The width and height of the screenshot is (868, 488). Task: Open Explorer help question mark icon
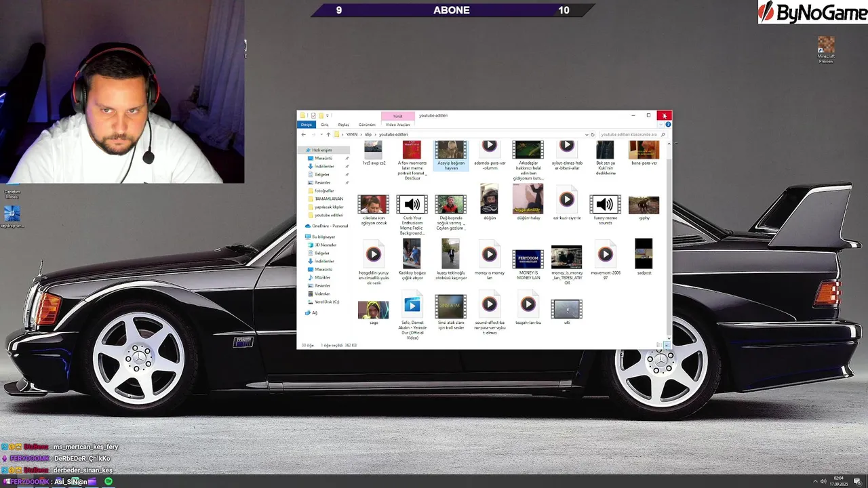[668, 125]
